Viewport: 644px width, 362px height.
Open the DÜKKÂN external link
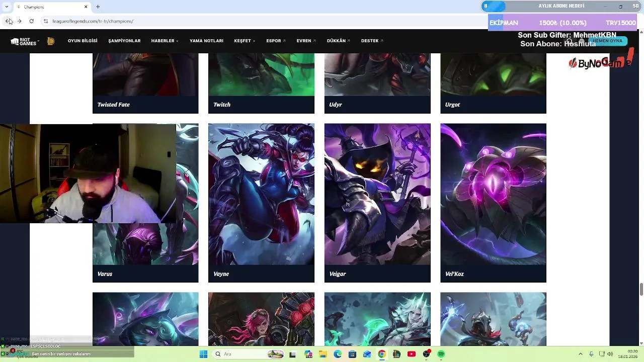coord(338,41)
